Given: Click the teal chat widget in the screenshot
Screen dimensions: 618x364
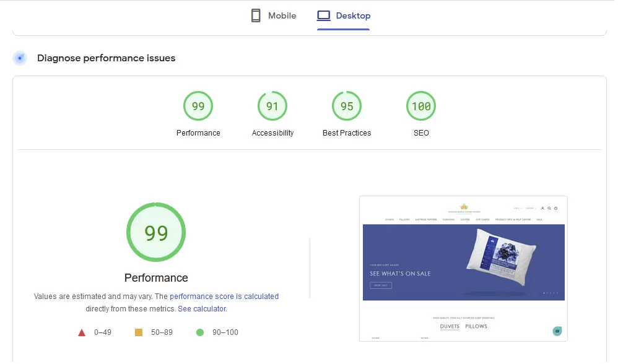Looking at the screenshot, I should 557,331.
